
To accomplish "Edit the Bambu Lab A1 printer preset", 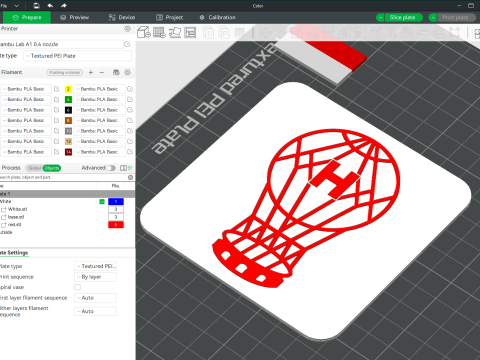I will coord(127,44).
